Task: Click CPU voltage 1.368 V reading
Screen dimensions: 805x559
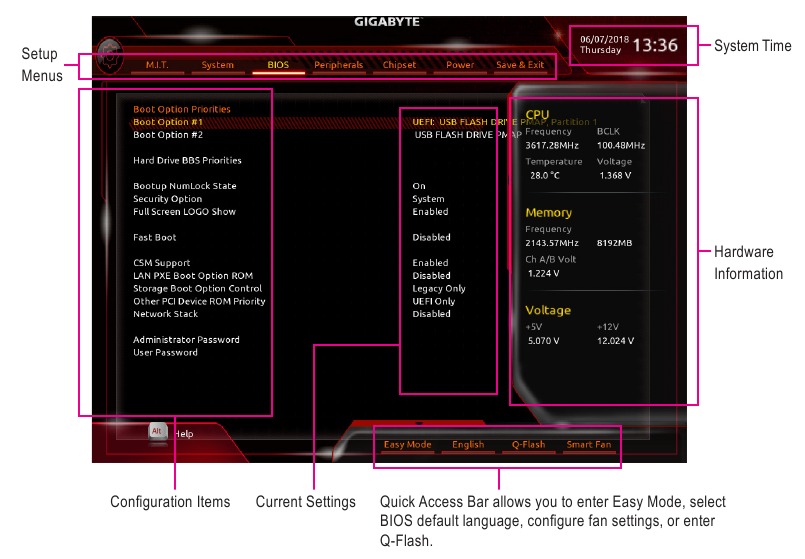Action: tap(615, 176)
